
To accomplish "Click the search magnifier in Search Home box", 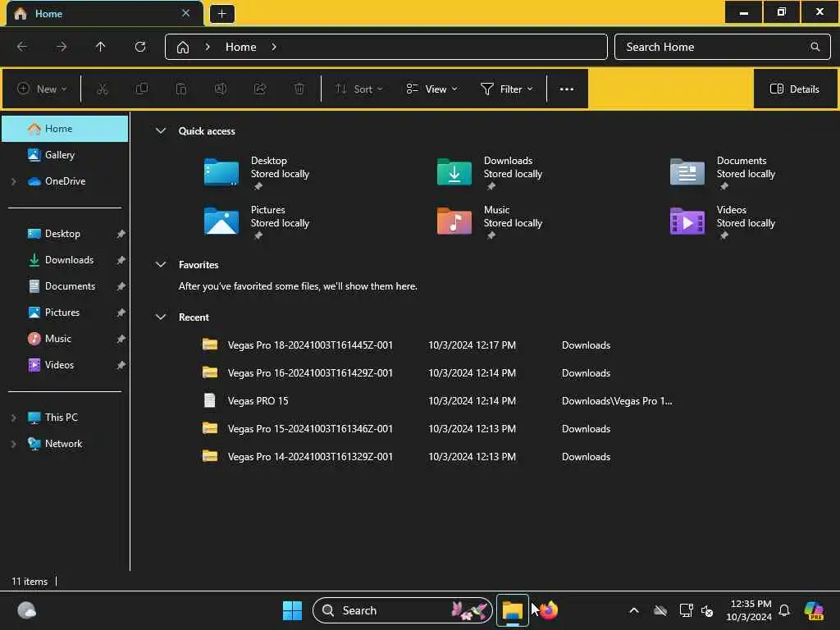I will pyautogui.click(x=815, y=47).
